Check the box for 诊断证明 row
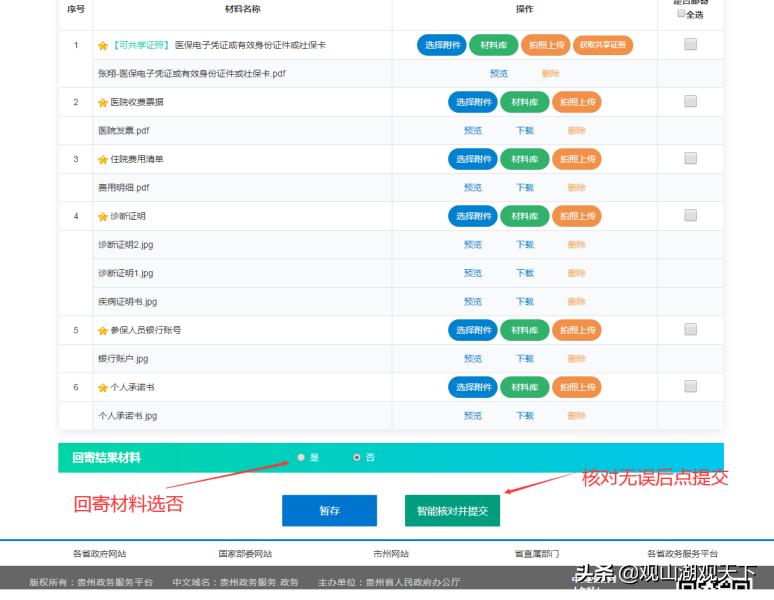Image resolution: width=774 pixels, height=600 pixels. point(691,215)
